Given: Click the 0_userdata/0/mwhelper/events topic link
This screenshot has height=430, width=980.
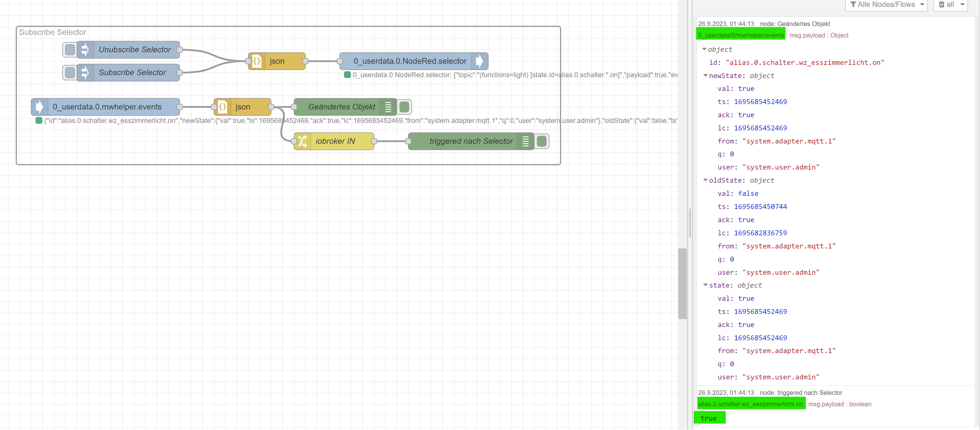Looking at the screenshot, I should click(x=741, y=35).
